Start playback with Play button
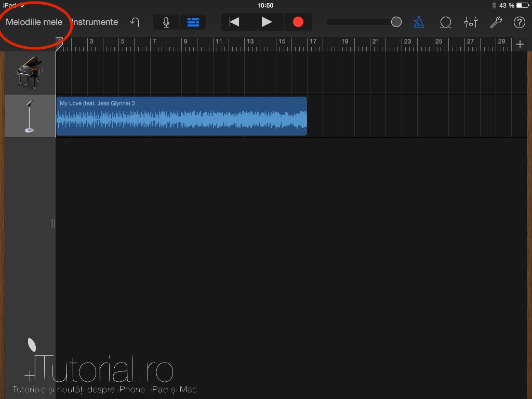 point(267,22)
